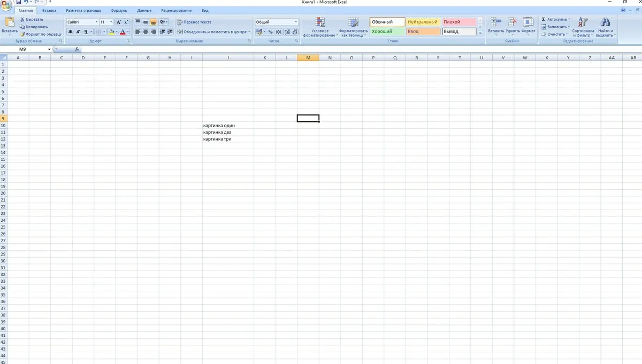
Task: Open the Вставка ribbon tab
Action: pyautogui.click(x=49, y=11)
